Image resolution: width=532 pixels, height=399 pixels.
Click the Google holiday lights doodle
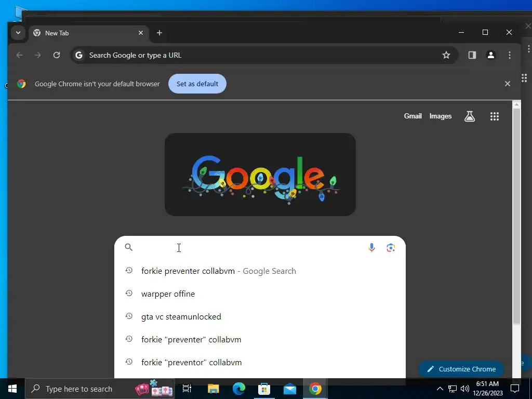coord(260,175)
